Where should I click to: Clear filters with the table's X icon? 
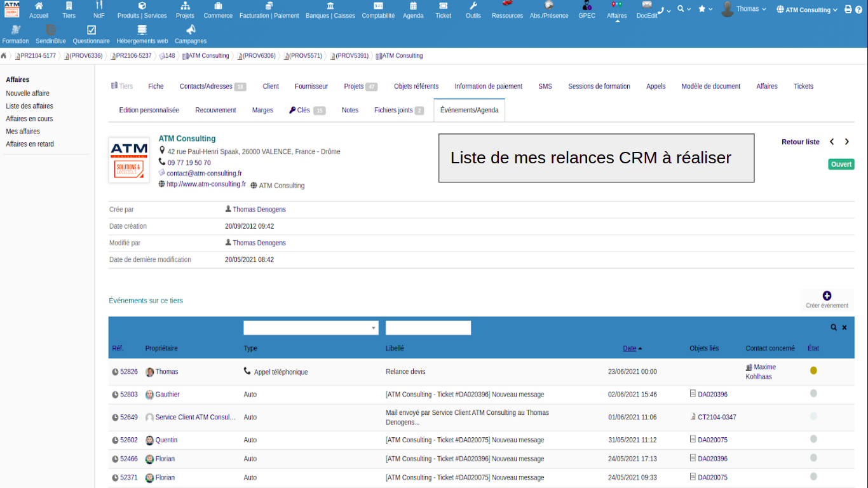tap(844, 328)
